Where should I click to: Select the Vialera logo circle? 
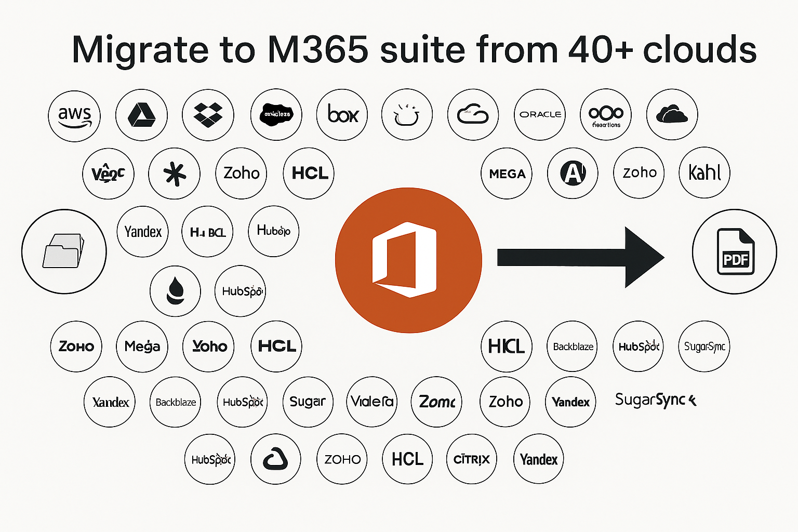[x=372, y=402]
